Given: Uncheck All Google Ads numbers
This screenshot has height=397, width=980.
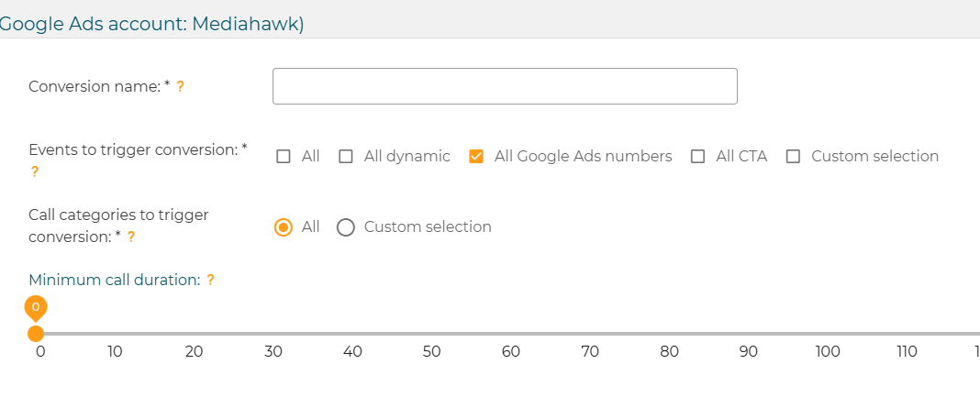Looking at the screenshot, I should (476, 157).
